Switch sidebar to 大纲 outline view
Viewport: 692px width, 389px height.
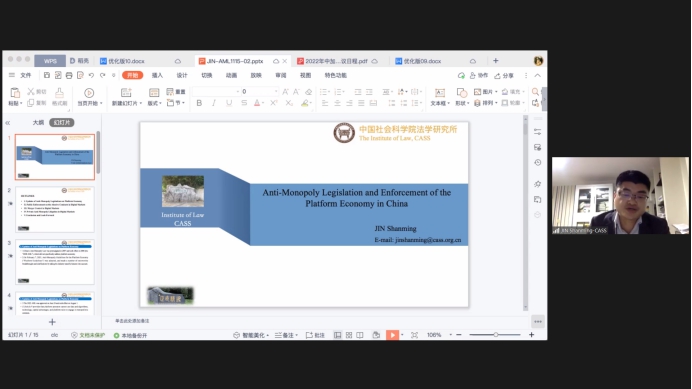(38, 122)
